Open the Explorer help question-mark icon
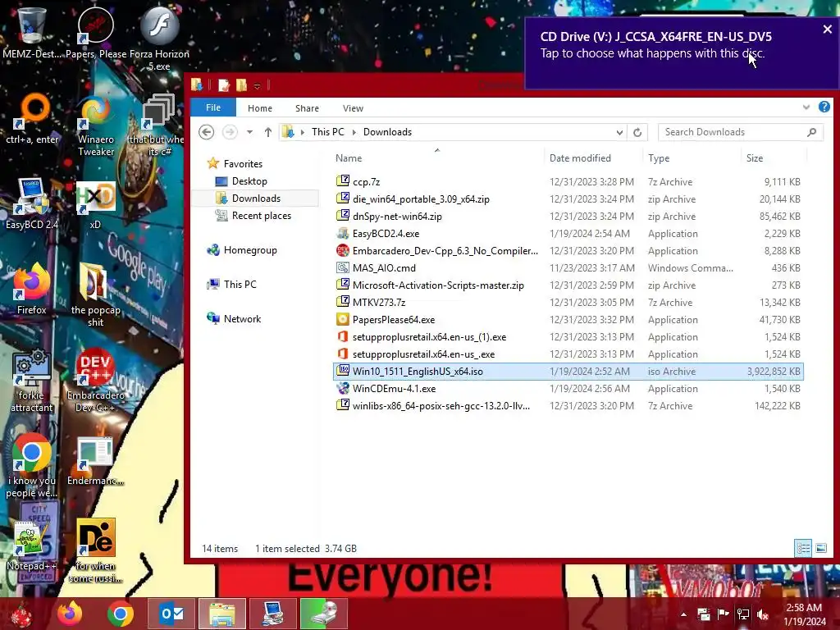840x630 pixels. pyautogui.click(x=824, y=107)
